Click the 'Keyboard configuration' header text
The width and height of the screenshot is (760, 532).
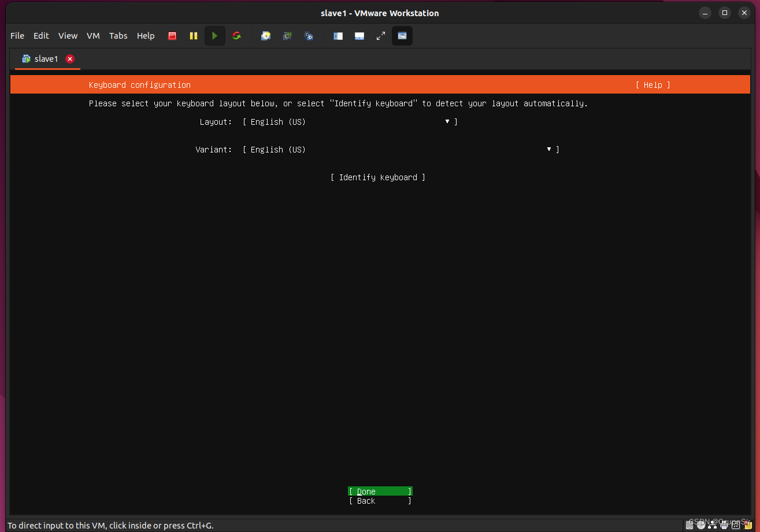(x=140, y=85)
